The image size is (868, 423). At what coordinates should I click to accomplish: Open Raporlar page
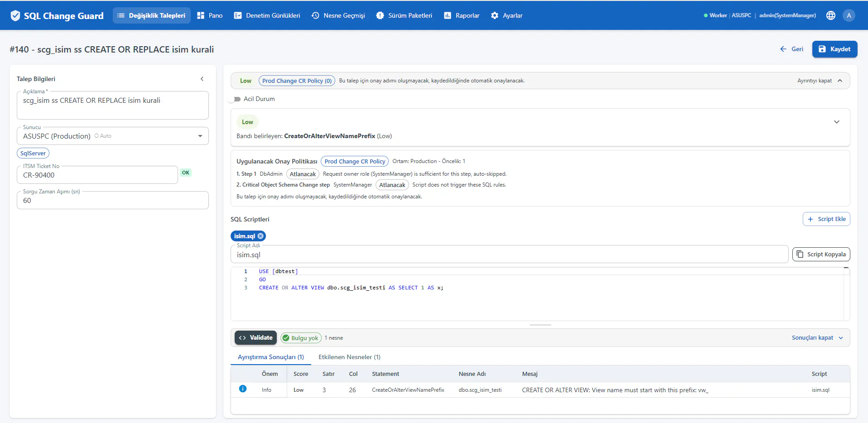[x=461, y=15]
